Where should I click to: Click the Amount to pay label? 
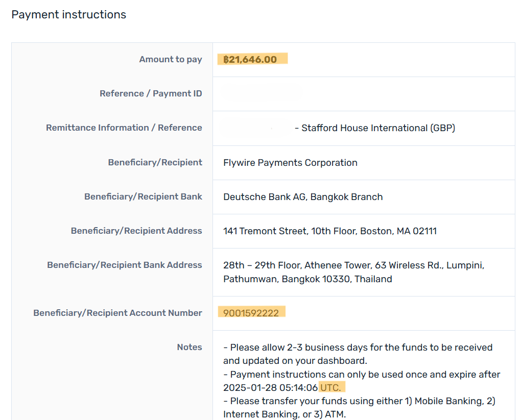pos(171,60)
